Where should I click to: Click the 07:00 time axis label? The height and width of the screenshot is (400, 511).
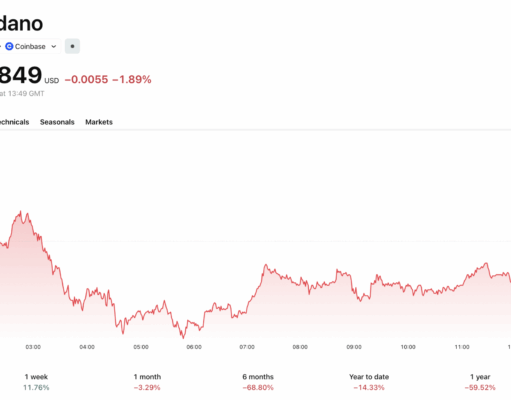(247, 347)
